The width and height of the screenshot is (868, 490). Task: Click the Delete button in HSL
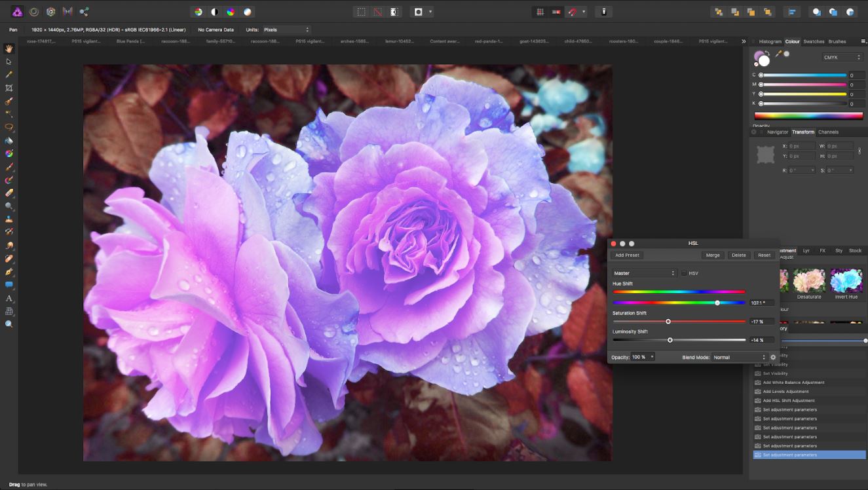tap(739, 255)
